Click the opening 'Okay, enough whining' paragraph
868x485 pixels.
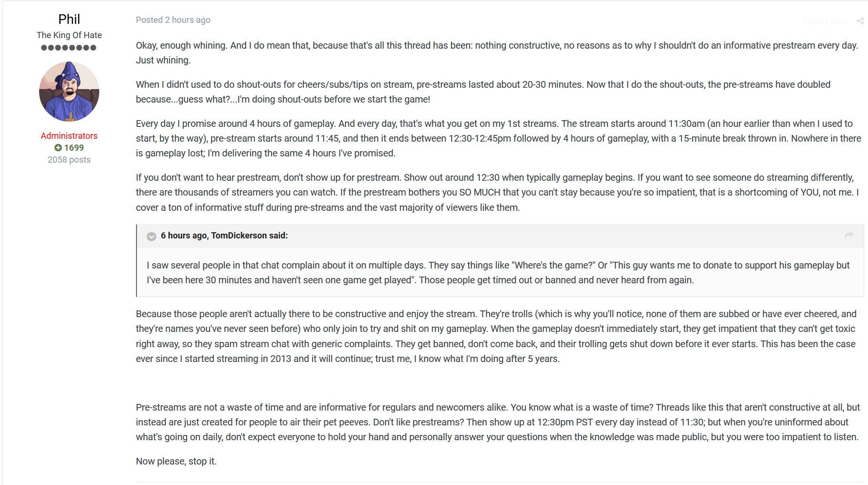click(x=497, y=53)
